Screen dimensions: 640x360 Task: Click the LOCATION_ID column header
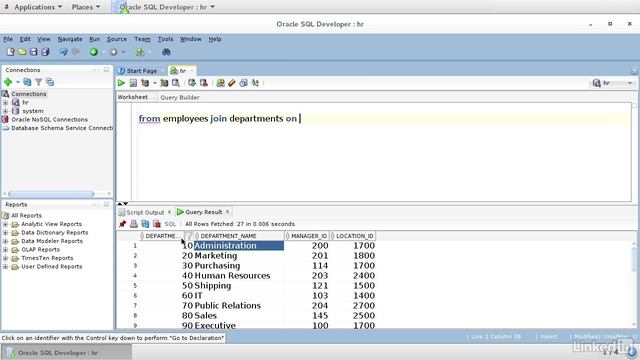352,236
